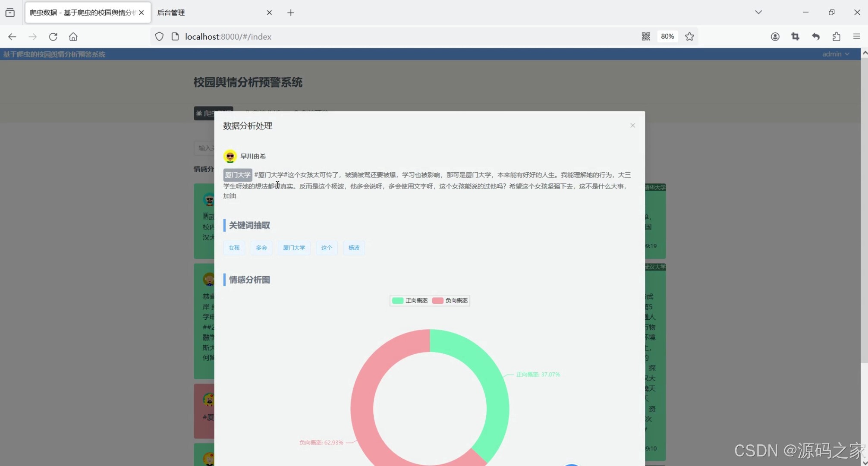Select the 女孩 keyword tag
This screenshot has width=868, height=466.
[234, 248]
